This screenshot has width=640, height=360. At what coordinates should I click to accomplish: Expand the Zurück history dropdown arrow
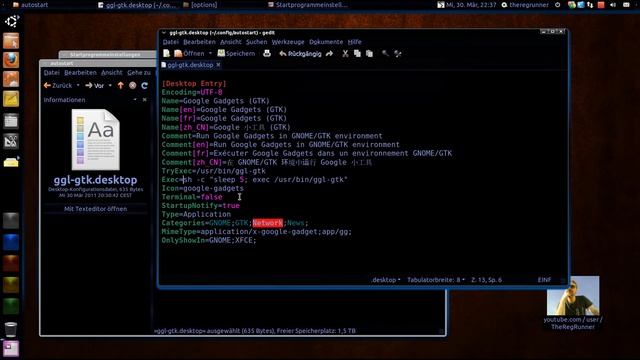click(78, 85)
